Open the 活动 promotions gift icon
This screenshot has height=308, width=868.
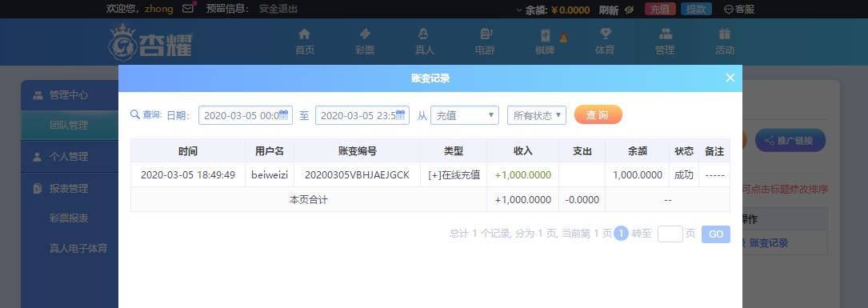(725, 34)
